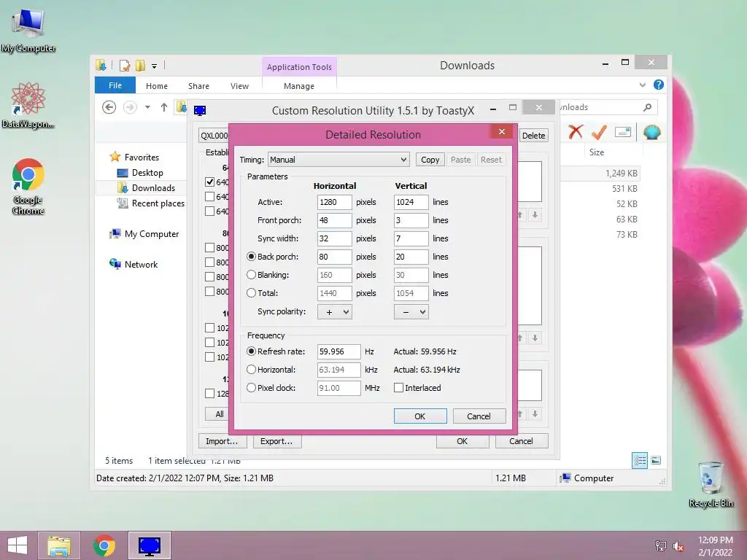747x560 pixels.
Task: Open Explorer help question mark
Action: pyautogui.click(x=659, y=85)
